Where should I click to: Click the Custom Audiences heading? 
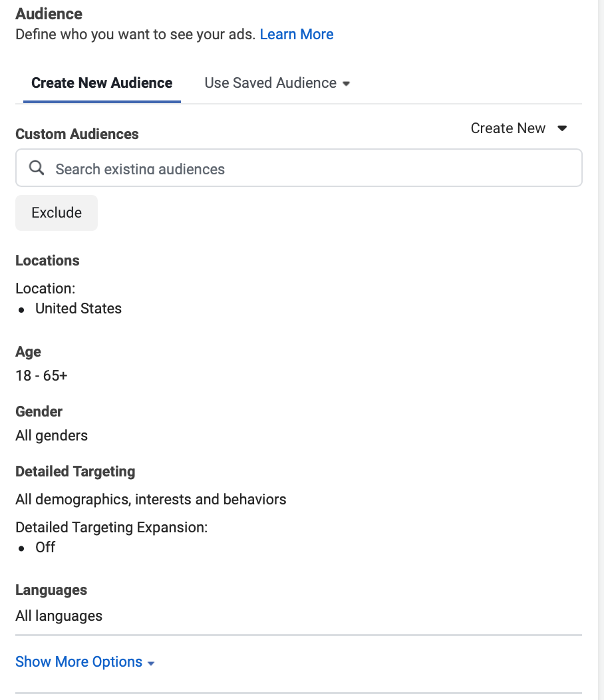(76, 134)
